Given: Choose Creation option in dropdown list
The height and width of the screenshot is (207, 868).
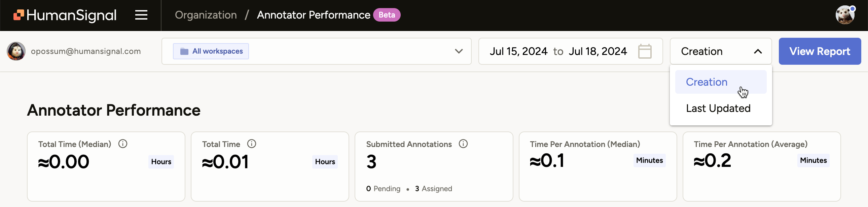Looking at the screenshot, I should [707, 82].
